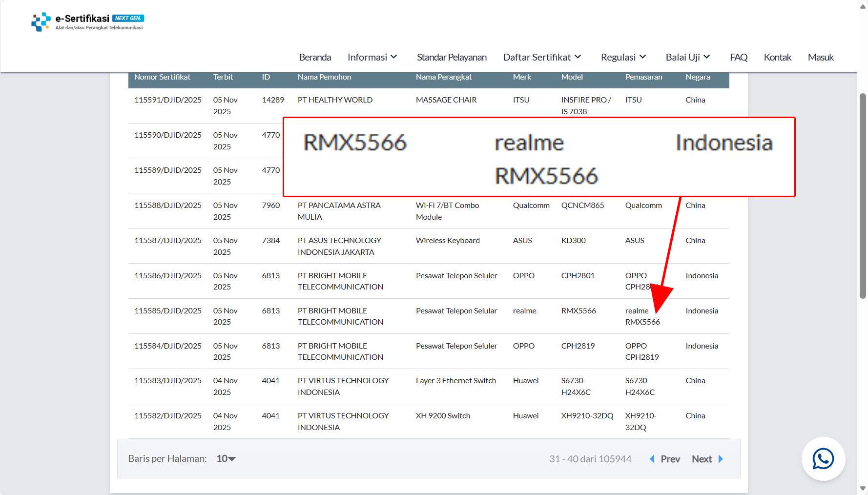Click the Next page arrow icon
The width and height of the screenshot is (868, 495).
click(721, 459)
